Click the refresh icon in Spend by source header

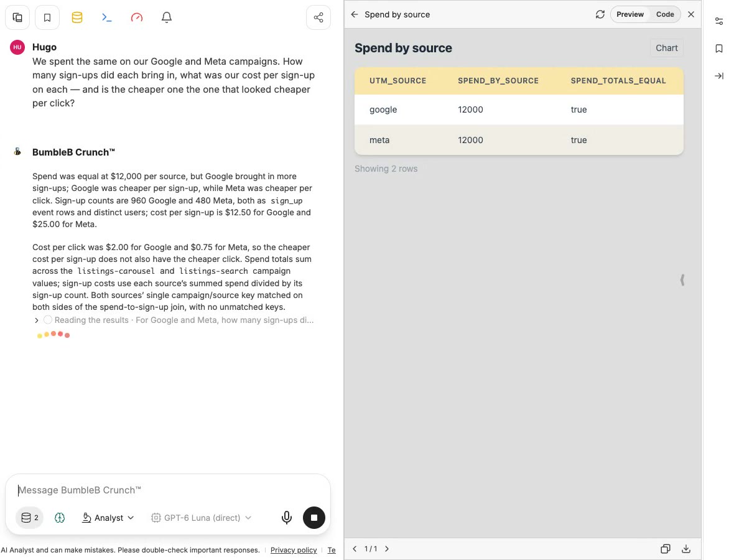point(600,14)
